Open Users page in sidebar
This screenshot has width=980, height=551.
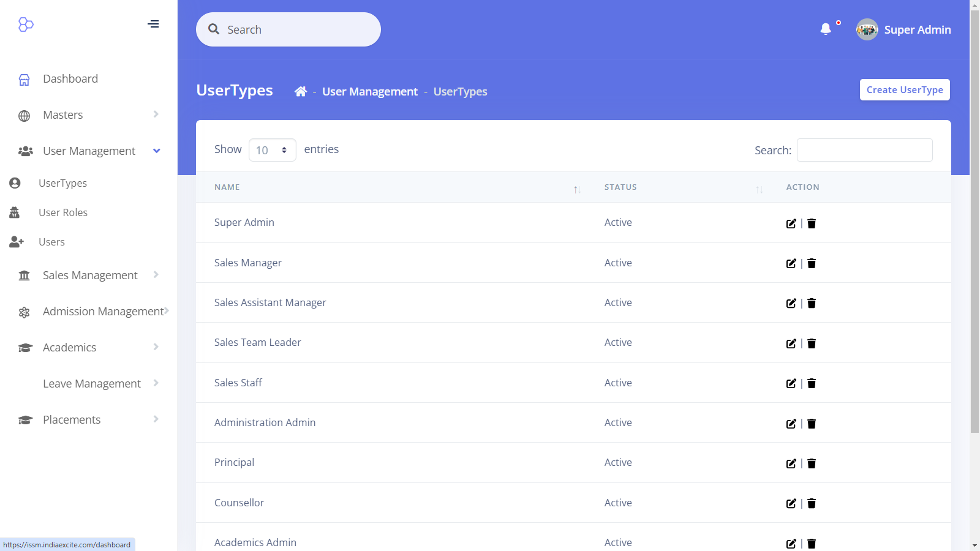(51, 242)
